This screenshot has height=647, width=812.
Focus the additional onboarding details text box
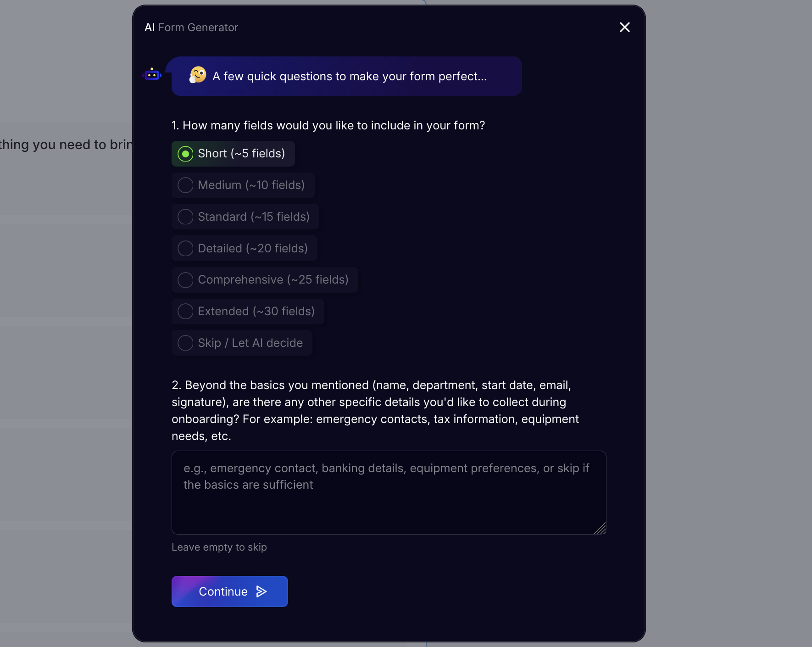pos(389,500)
